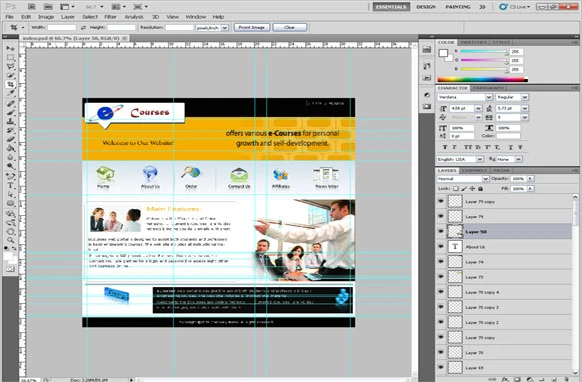Open the Filter menu
Screen dimensions: 582x382
[x=110, y=17]
